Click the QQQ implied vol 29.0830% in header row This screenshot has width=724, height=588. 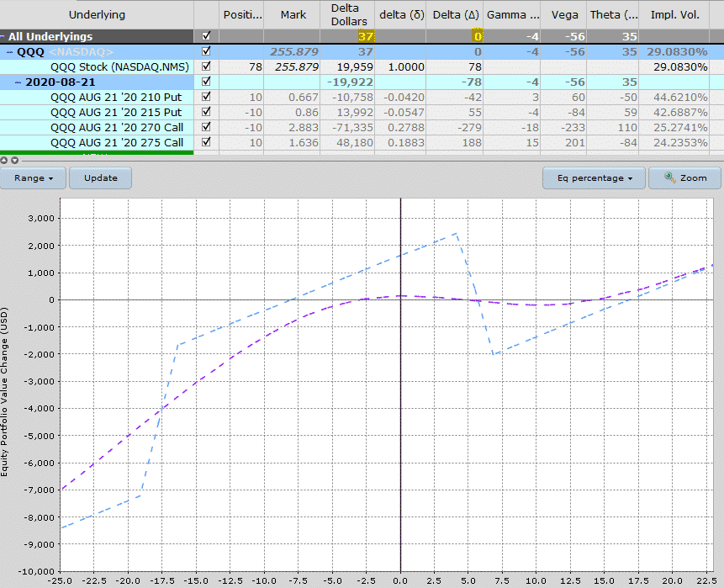[677, 51]
